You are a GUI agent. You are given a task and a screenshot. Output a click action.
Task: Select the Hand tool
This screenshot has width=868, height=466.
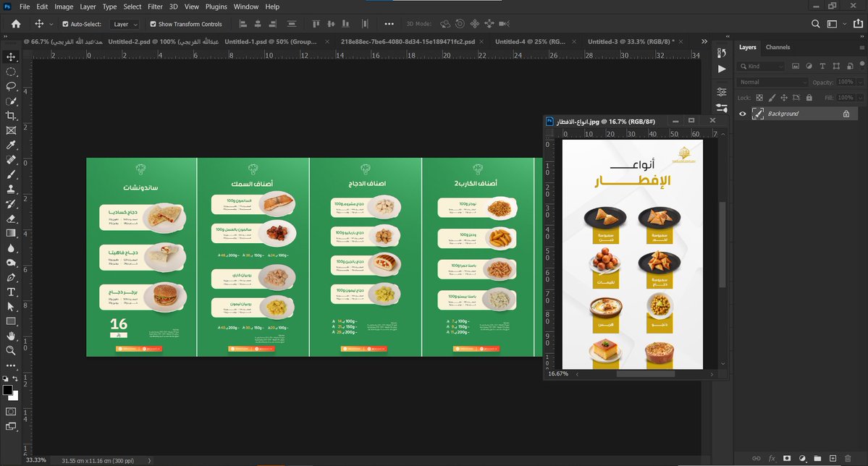point(11,336)
